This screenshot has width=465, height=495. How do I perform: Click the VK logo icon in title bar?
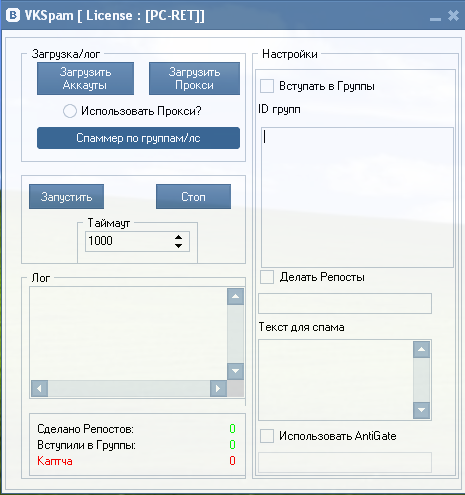coord(13,15)
